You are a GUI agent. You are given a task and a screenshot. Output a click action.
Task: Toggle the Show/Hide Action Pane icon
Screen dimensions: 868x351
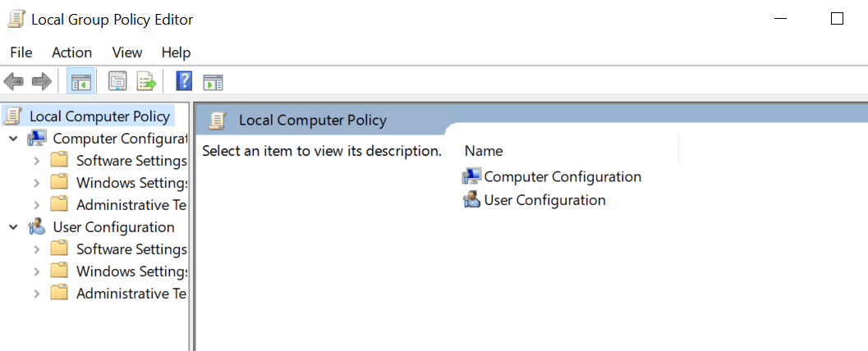click(214, 82)
